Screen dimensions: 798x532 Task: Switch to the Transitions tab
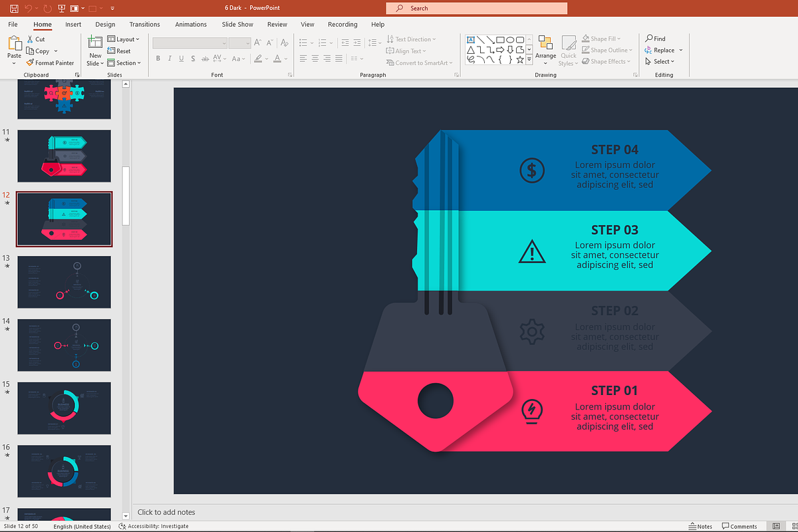[x=144, y=24]
